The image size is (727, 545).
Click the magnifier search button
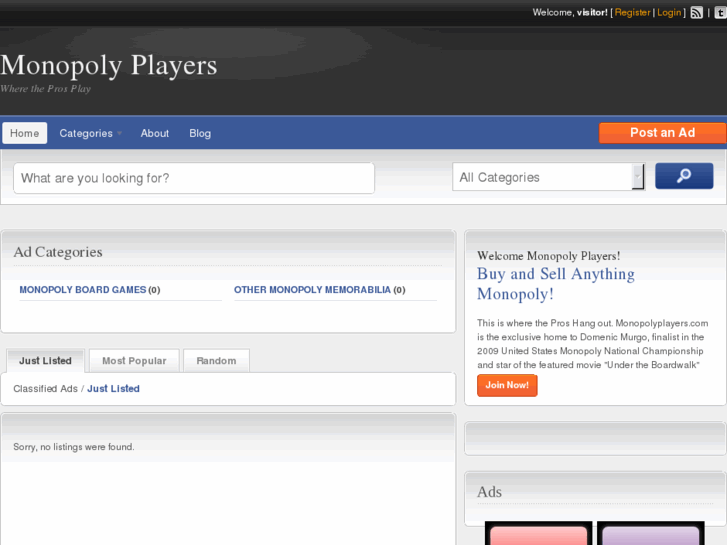[x=684, y=176]
